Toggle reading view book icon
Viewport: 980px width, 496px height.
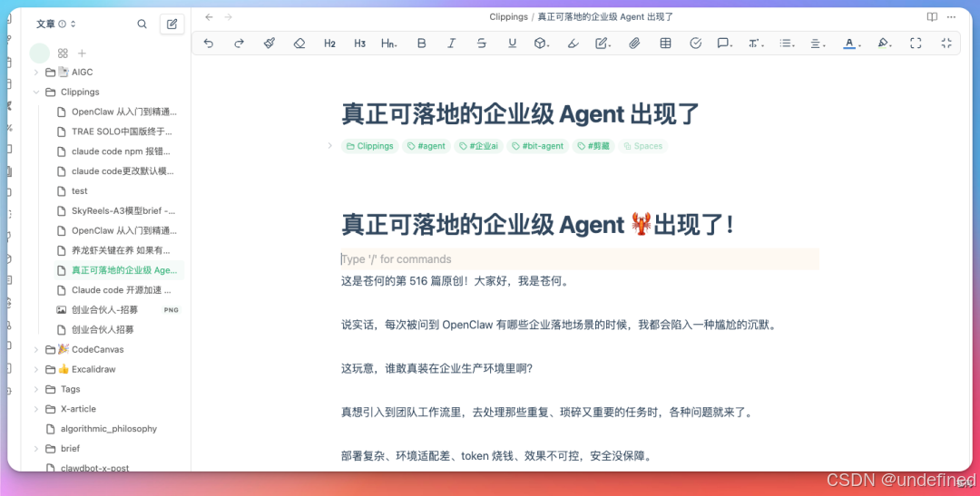coord(932,17)
